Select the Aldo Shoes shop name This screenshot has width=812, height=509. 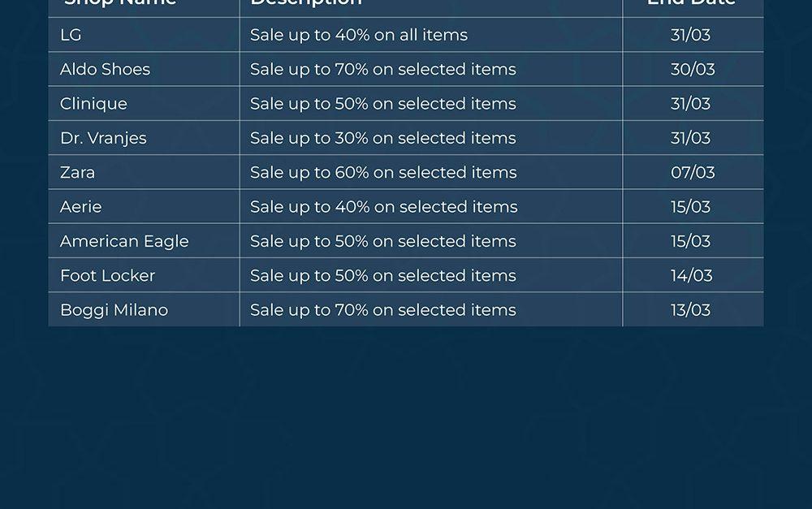[x=105, y=69]
